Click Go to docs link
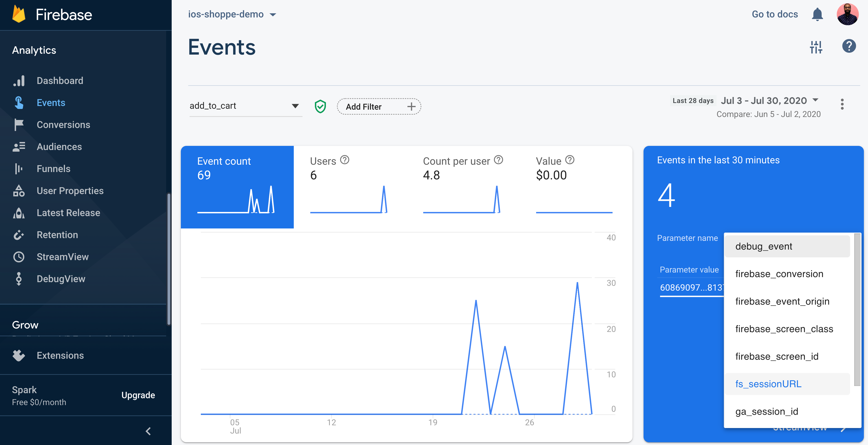This screenshot has width=868, height=445. 775,14
